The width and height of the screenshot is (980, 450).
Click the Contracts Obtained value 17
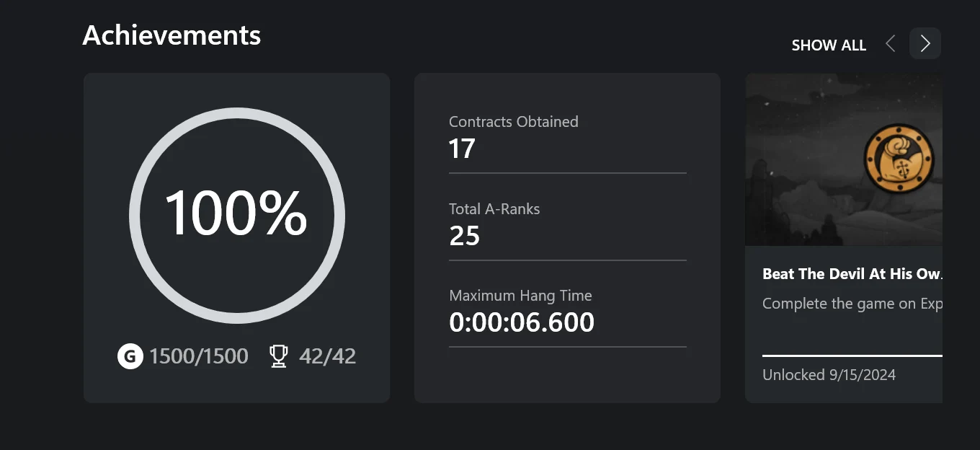pos(462,149)
